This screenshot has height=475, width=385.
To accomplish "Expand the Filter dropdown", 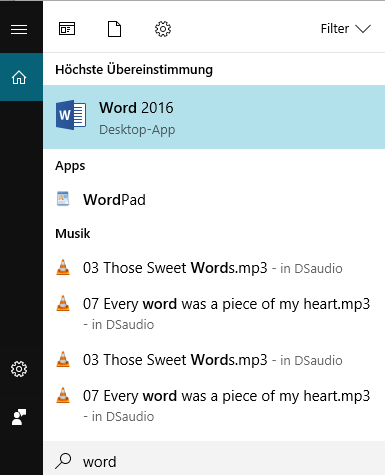I will (345, 29).
